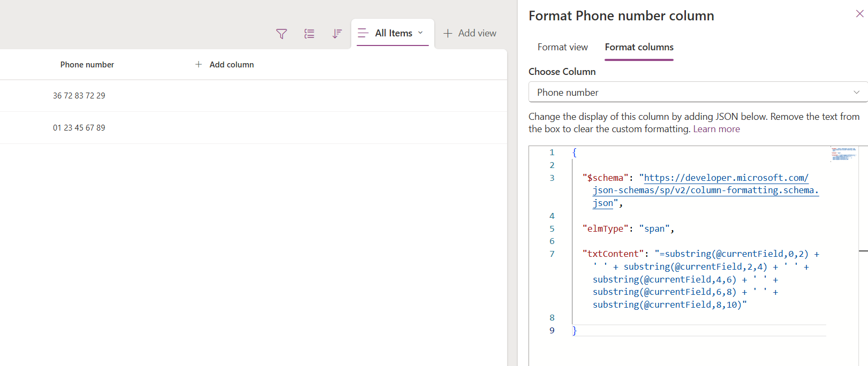Viewport: 868px width, 366px height.
Task: Open the filter pane icon
Action: (x=281, y=34)
